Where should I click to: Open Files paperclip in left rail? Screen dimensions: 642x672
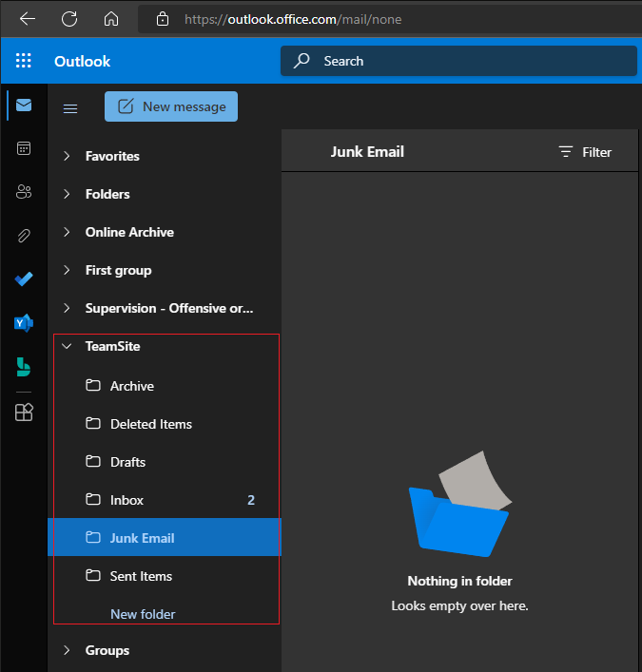pyautogui.click(x=24, y=236)
